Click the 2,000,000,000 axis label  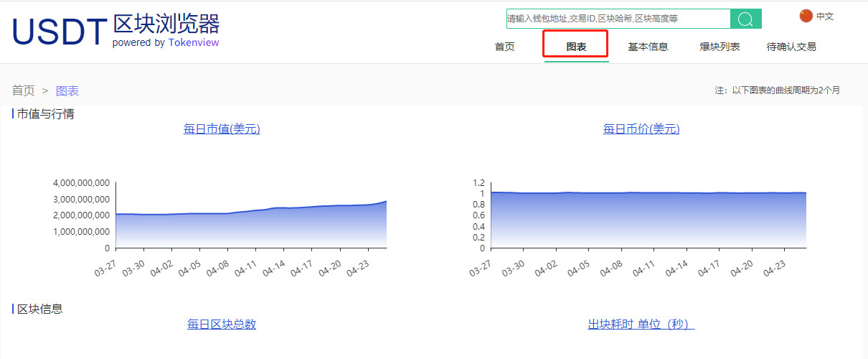pos(81,215)
